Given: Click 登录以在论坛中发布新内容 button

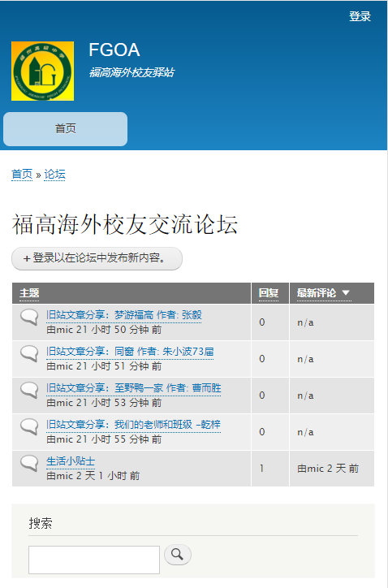Looking at the screenshot, I should pyautogui.click(x=97, y=258).
